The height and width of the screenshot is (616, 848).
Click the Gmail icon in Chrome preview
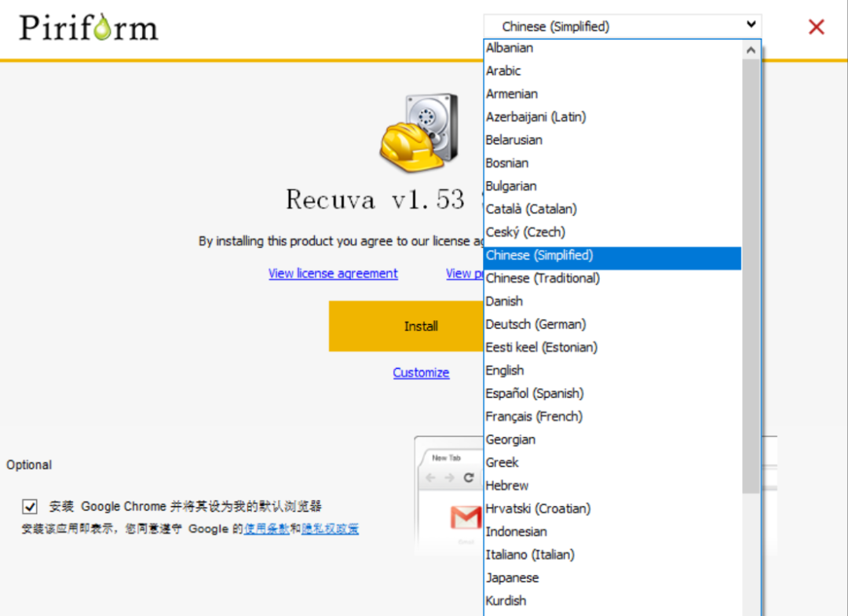point(466,518)
